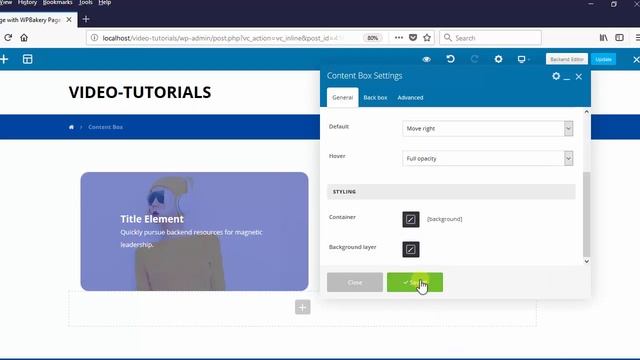The image size is (640, 360).
Task: Switch to the Advanced tab
Action: tap(410, 98)
